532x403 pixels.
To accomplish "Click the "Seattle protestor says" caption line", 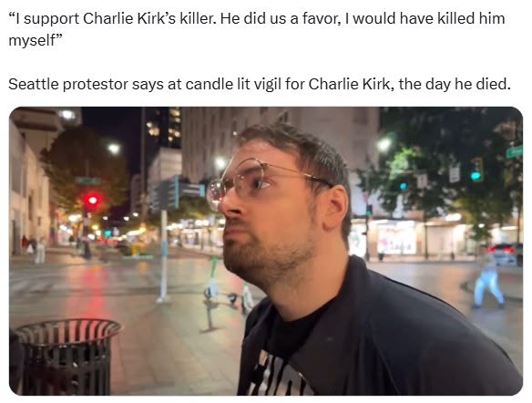I will tap(260, 84).
